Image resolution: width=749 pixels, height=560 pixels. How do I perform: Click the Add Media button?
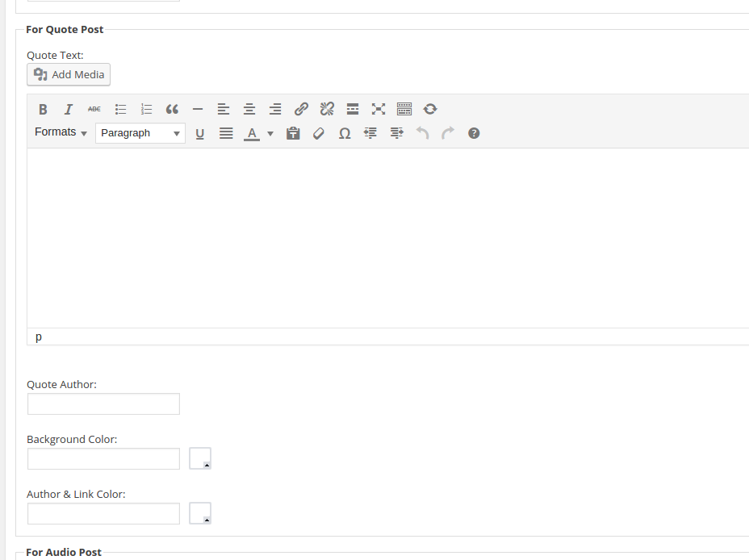click(69, 75)
